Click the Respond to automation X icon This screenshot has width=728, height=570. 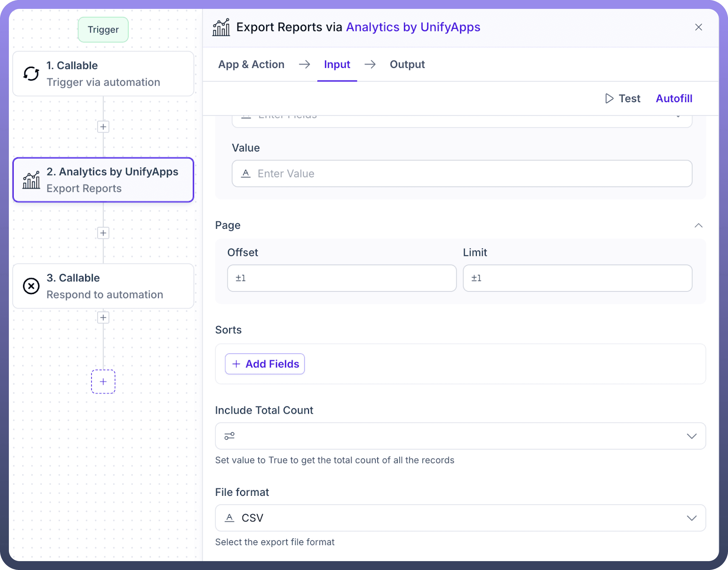[x=31, y=286]
